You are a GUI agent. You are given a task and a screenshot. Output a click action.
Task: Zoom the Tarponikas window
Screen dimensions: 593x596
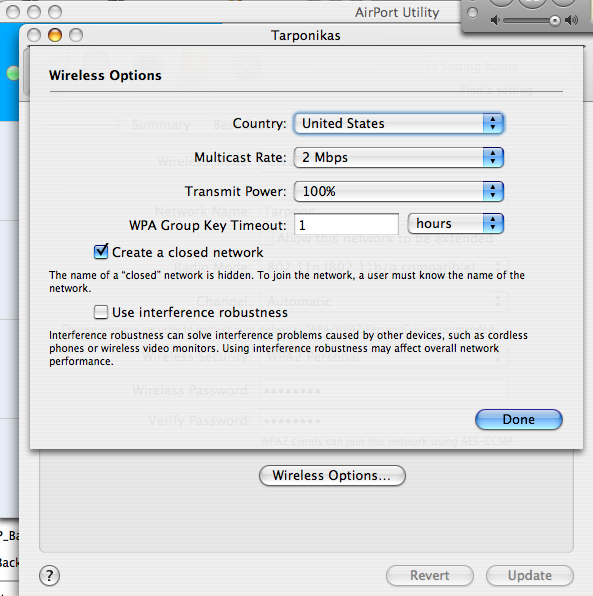pos(76,35)
